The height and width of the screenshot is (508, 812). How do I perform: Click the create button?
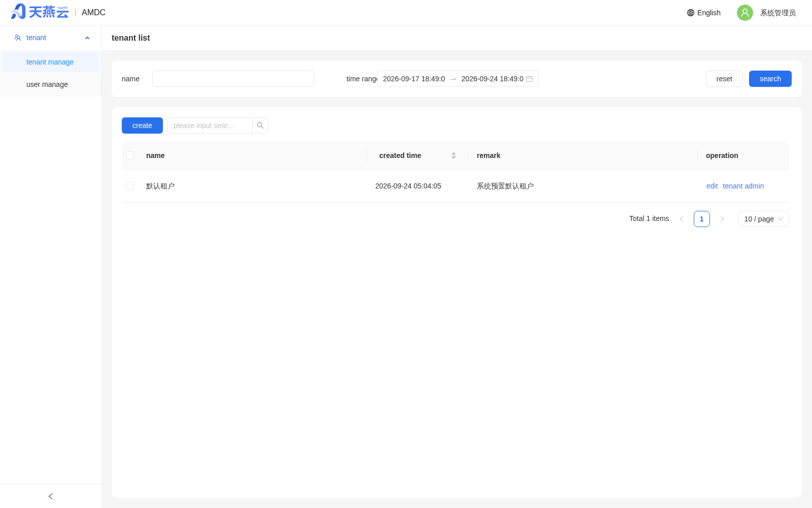(x=142, y=125)
